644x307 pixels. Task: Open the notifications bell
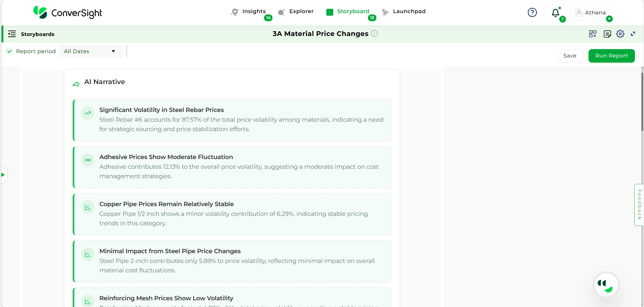(556, 13)
